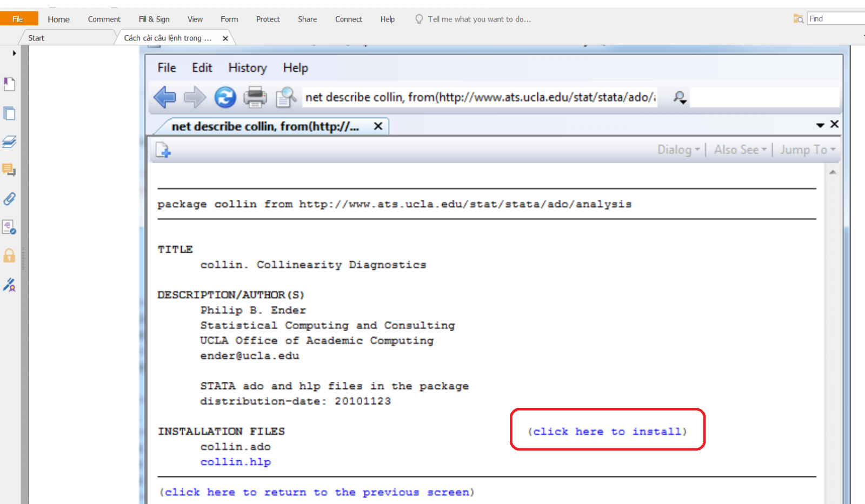865x504 pixels.
Task: Switch to the Start tab
Action: pyautogui.click(x=36, y=38)
